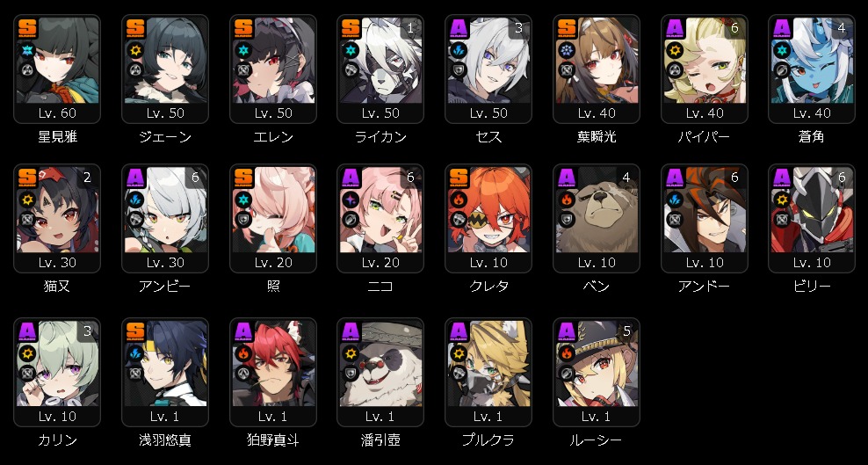The image size is (868, 465).
Task: Click the S-rank badge on エレン
Action: click(243, 27)
